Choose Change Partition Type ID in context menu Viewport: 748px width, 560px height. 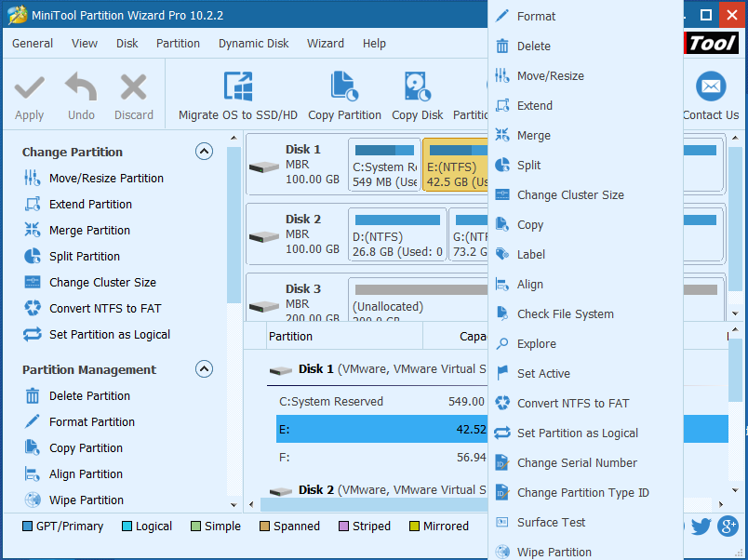[586, 493]
